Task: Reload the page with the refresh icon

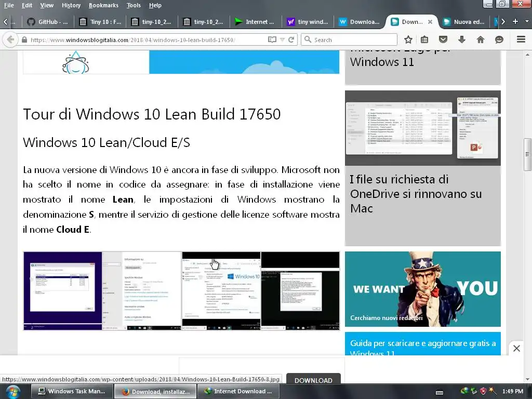Action: tap(291, 39)
